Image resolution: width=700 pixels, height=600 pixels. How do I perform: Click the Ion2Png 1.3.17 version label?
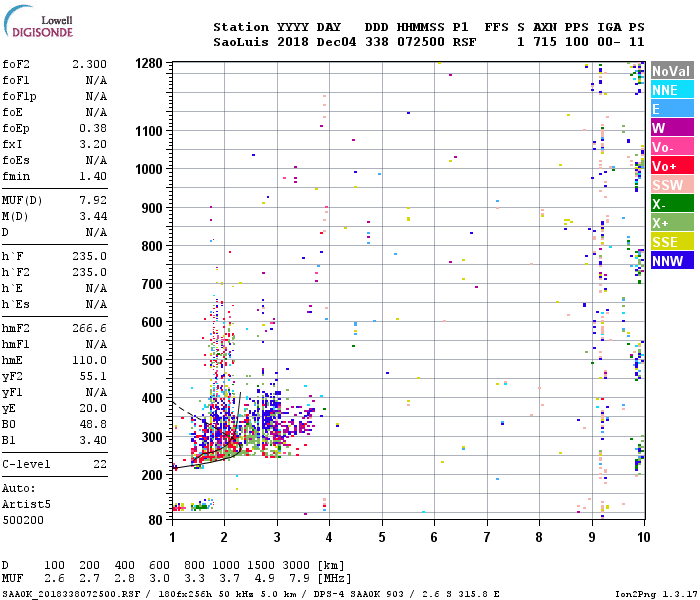(656, 595)
